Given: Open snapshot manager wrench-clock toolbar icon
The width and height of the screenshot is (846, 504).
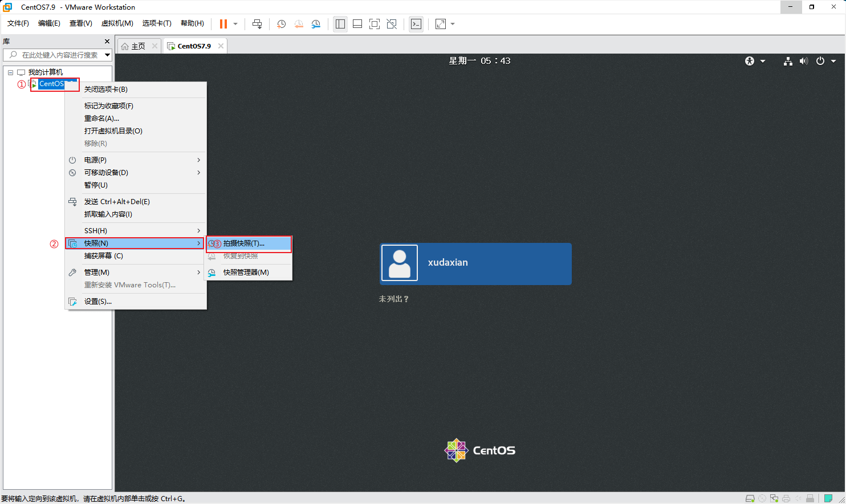Looking at the screenshot, I should pyautogui.click(x=316, y=24).
